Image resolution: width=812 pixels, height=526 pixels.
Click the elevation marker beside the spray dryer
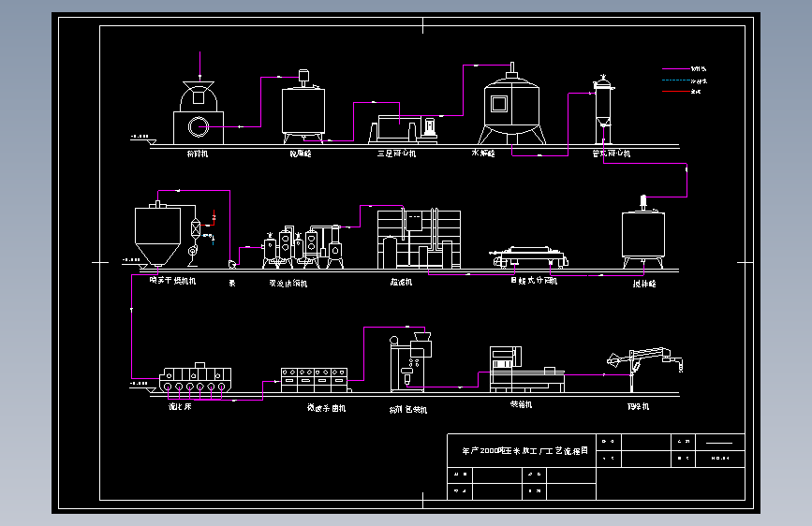tap(135, 262)
